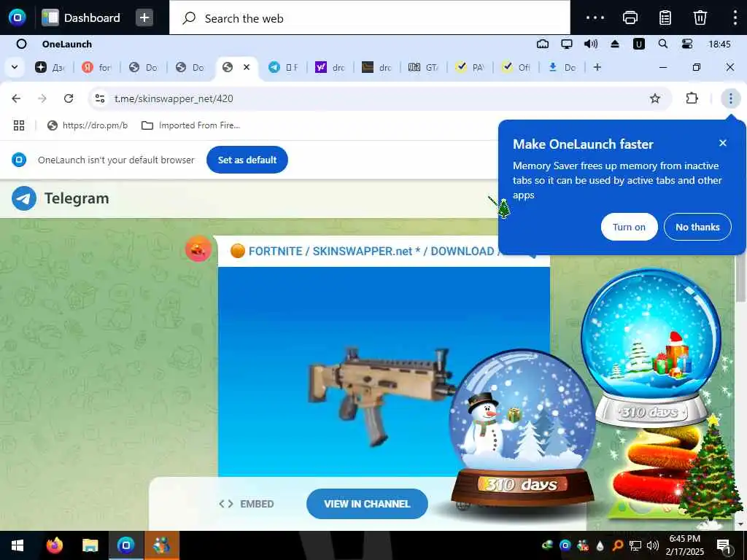Open the notification center icon

(x=724, y=545)
